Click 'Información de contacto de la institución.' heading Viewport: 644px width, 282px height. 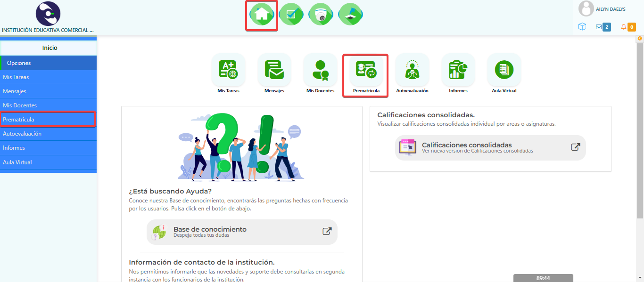click(x=202, y=262)
